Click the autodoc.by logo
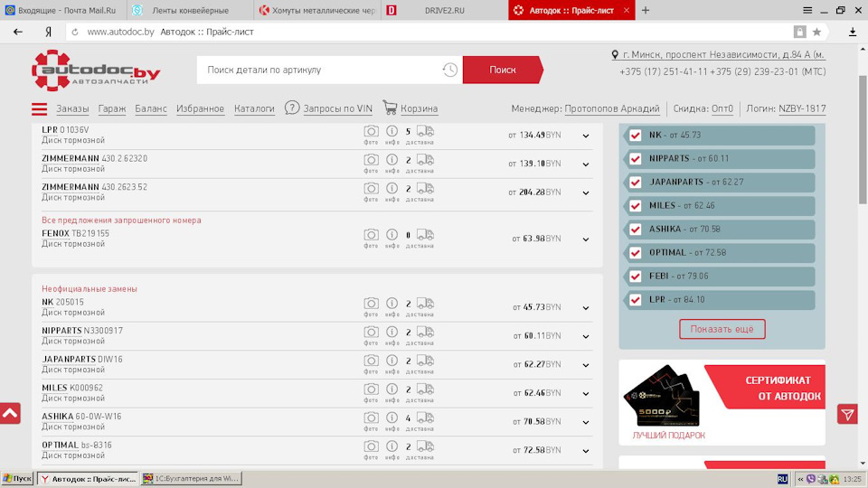The height and width of the screenshot is (488, 868). point(96,70)
